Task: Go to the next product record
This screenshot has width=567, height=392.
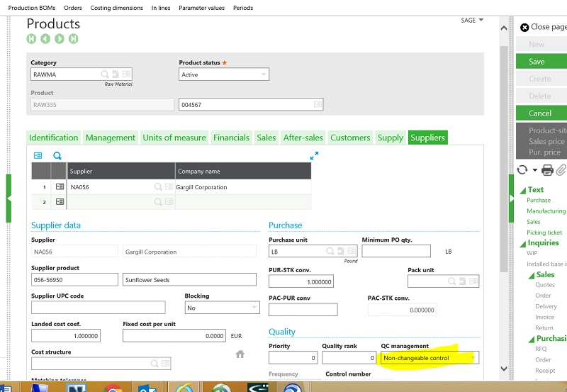Action: pyautogui.click(x=60, y=38)
